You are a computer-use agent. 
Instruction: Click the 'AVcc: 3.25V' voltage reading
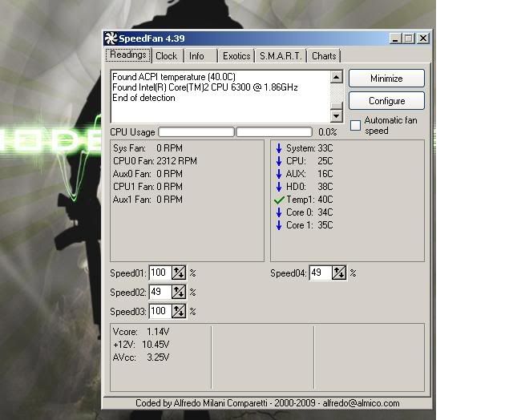tap(141, 357)
